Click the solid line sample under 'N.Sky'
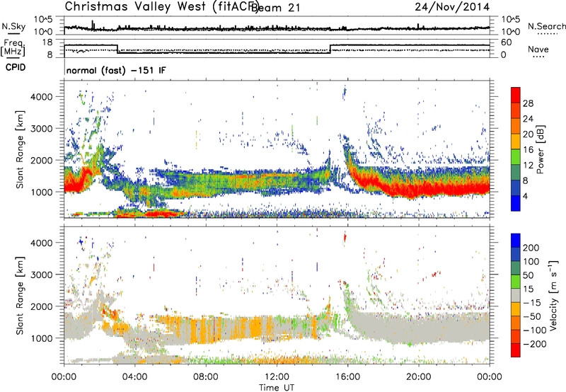 pyautogui.click(x=13, y=33)
